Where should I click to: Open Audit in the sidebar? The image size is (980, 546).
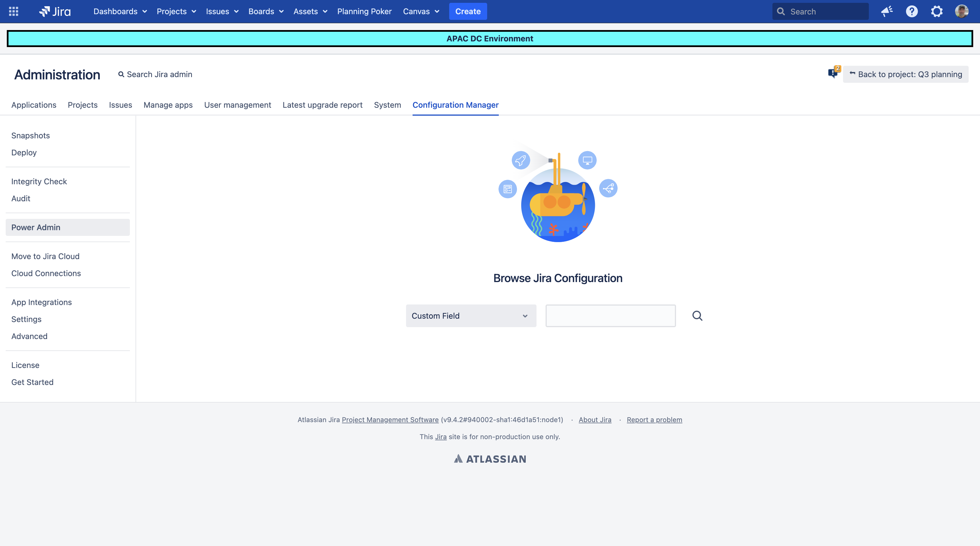coord(20,198)
